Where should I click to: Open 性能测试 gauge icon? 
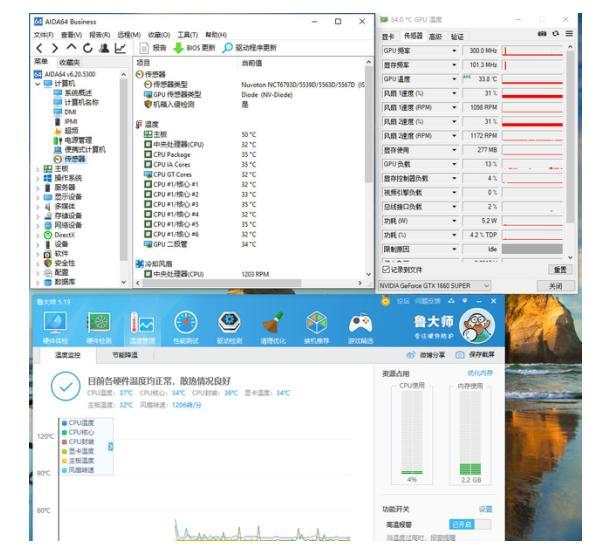(186, 327)
